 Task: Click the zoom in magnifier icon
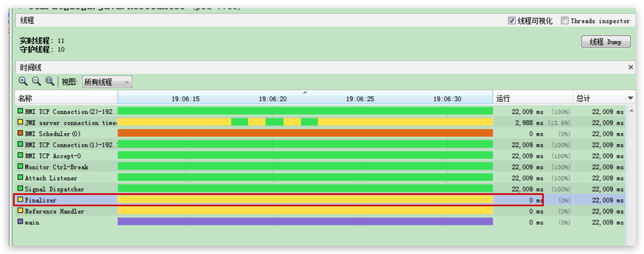[23, 81]
